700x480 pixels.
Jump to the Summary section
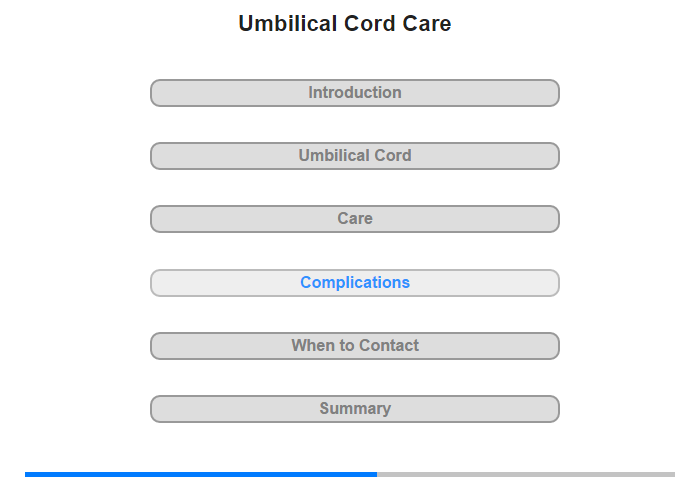click(x=355, y=409)
